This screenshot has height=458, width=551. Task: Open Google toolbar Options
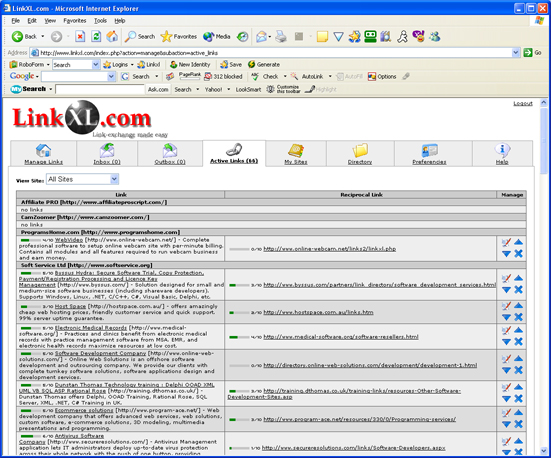pos(382,76)
